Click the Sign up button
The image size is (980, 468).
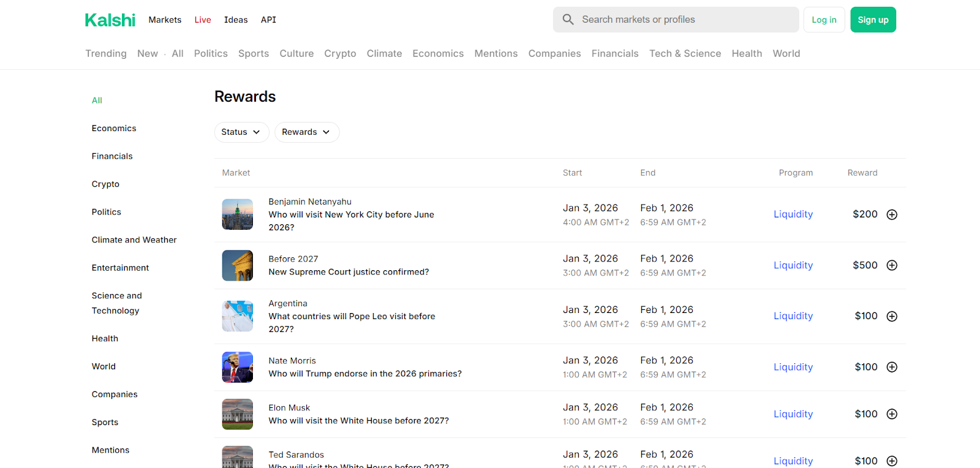pyautogui.click(x=873, y=20)
